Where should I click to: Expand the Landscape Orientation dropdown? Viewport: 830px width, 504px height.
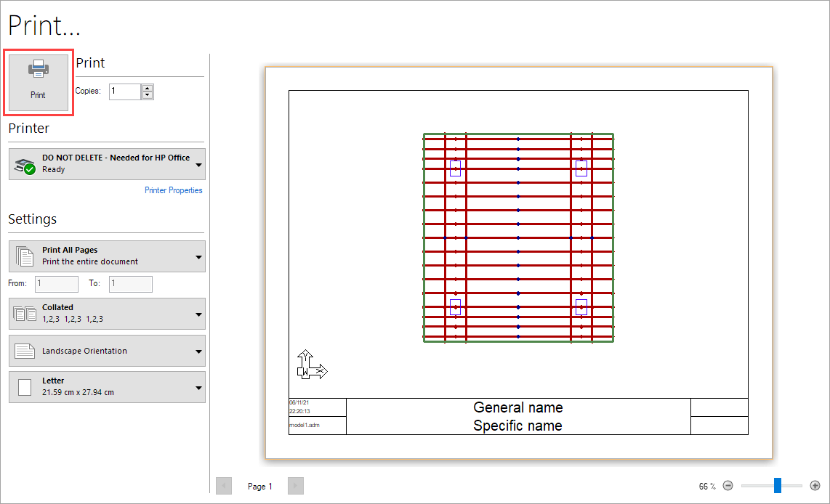point(198,351)
